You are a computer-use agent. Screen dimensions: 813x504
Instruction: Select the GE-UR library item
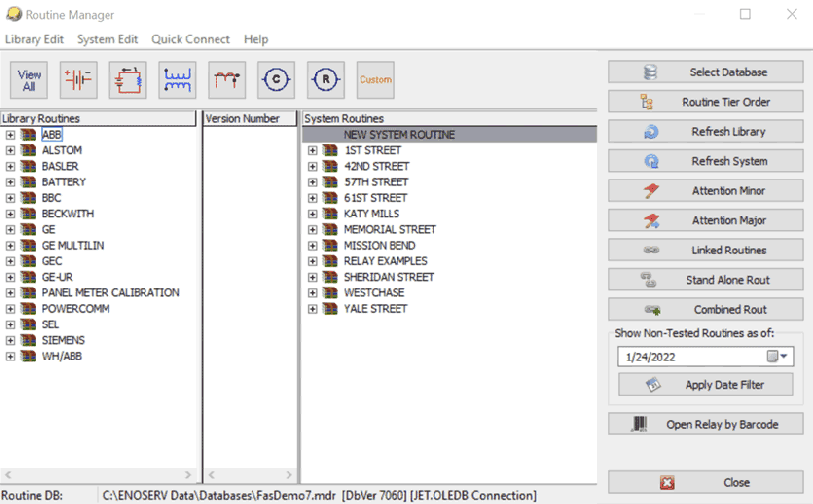click(x=57, y=277)
